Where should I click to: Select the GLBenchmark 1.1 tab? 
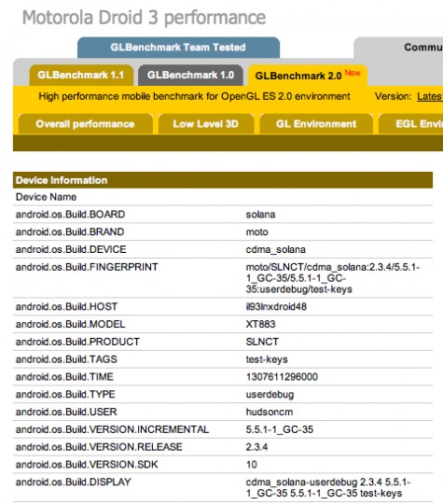tap(81, 76)
